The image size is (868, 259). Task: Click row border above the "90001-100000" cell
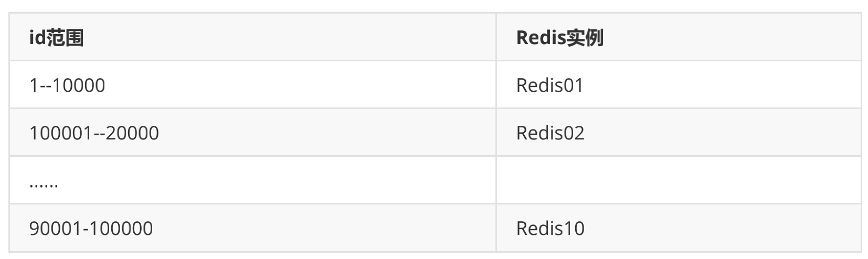click(x=252, y=203)
